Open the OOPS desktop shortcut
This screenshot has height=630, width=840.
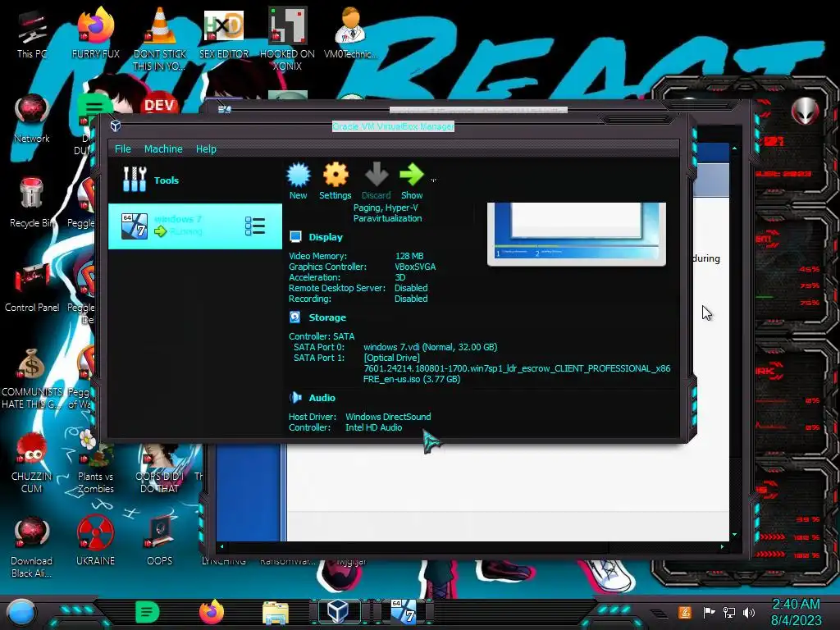tap(159, 540)
